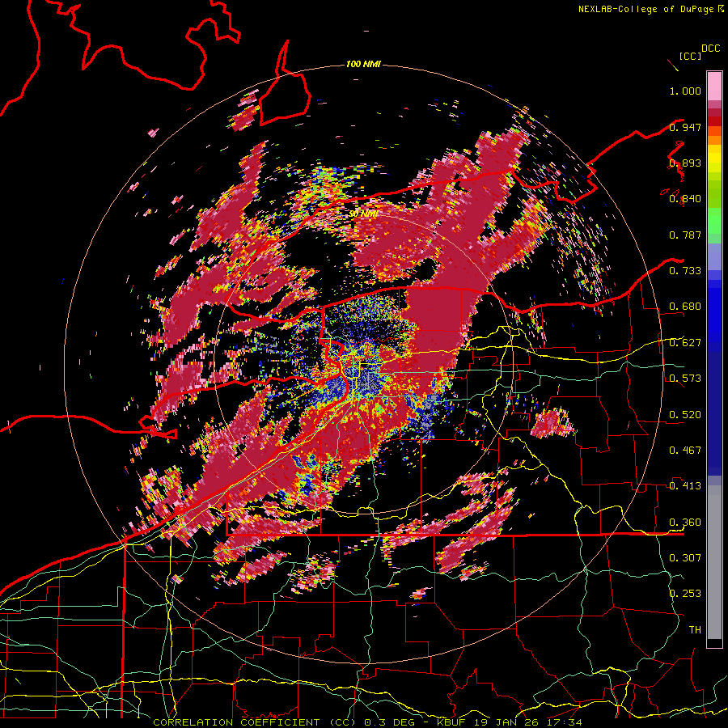
Task: Click the 0.413 scale value
Action: 685,486
